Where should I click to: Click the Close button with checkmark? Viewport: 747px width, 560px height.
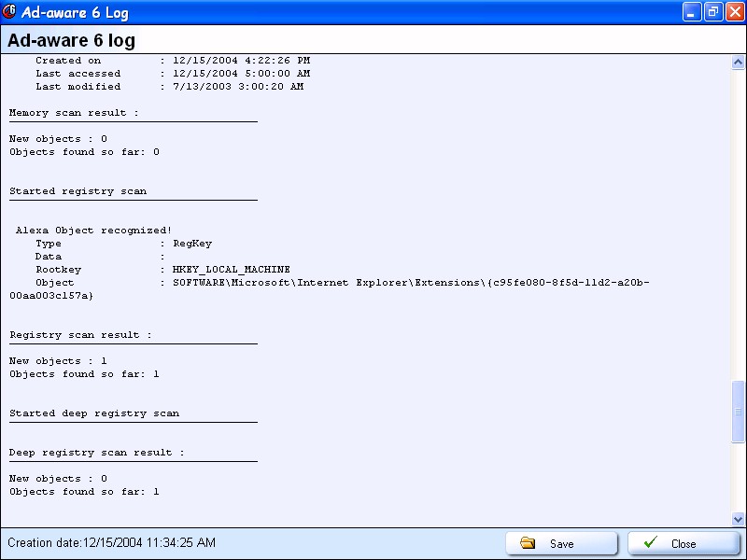tap(684, 543)
